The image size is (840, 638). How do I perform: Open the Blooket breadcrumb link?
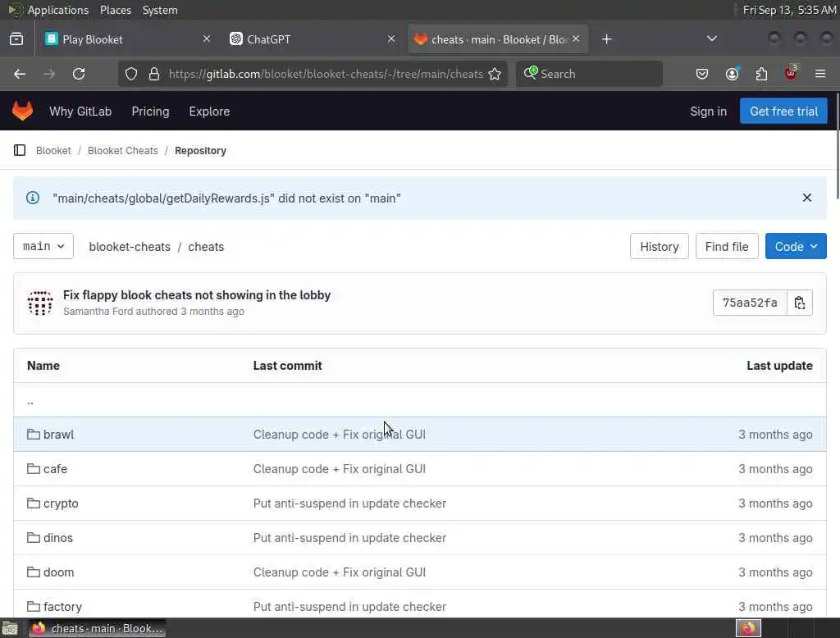click(53, 151)
